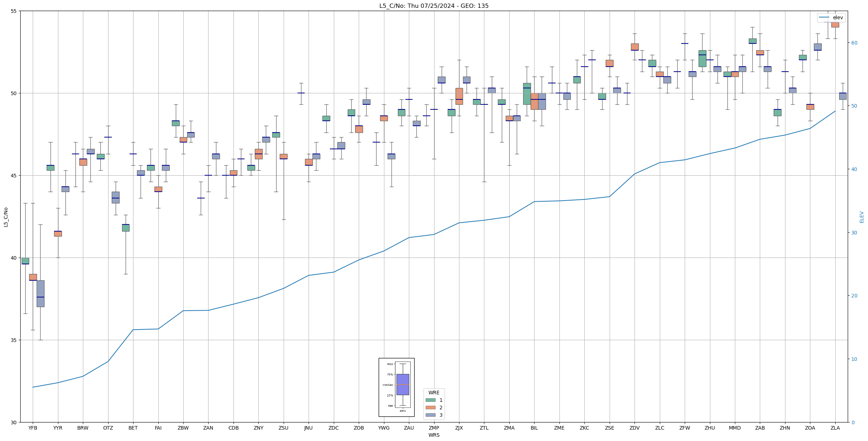Click the ZNY station label
868x441 pixels.
(259, 428)
